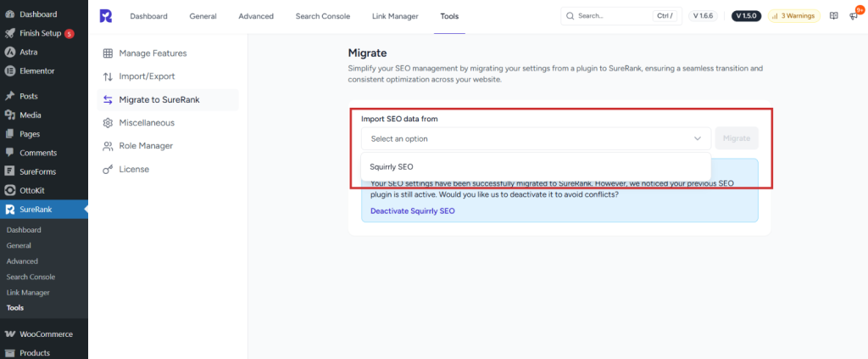Click the Elementor sidebar icon
This screenshot has height=359, width=868.
click(9, 71)
